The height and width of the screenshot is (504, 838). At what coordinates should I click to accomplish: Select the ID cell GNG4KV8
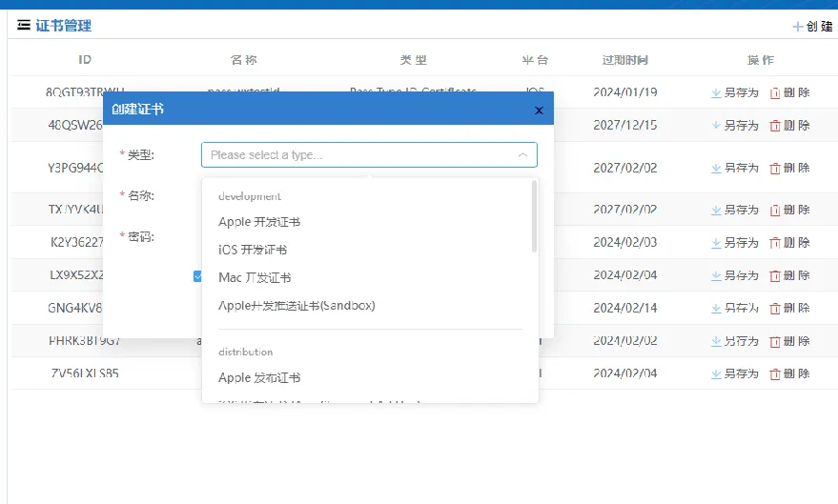pyautogui.click(x=74, y=308)
